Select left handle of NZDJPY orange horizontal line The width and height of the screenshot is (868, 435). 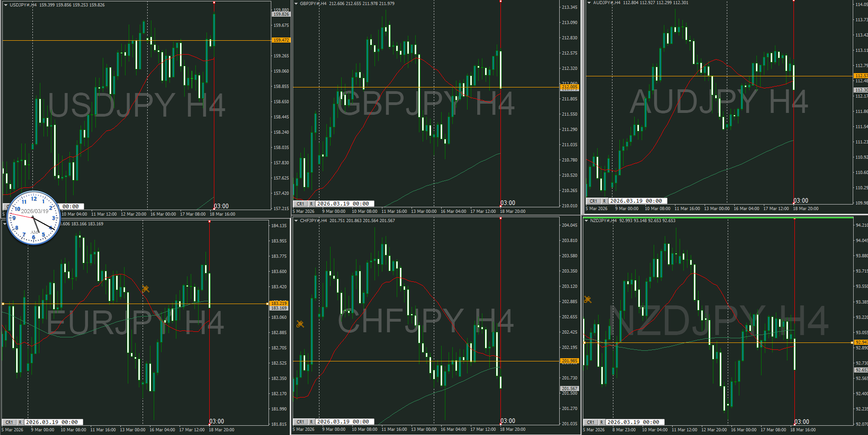585,342
